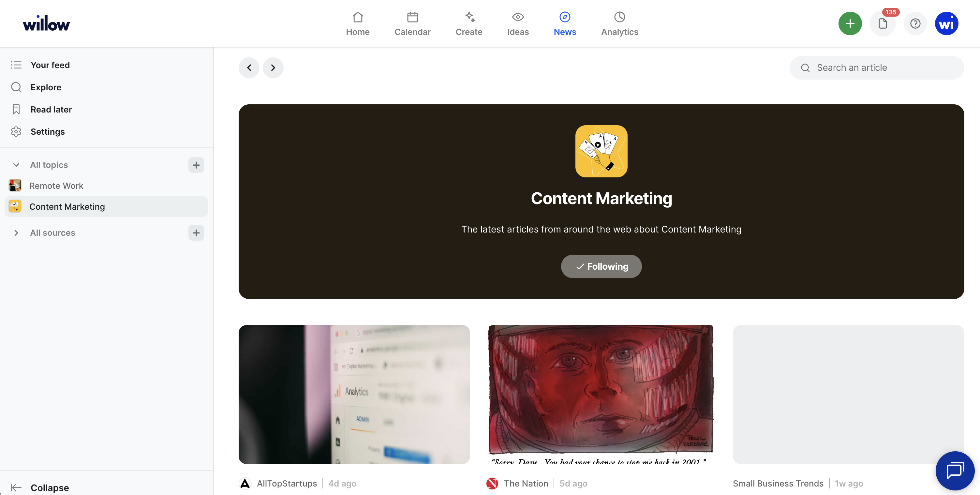Open the AllTopStartups article thumbnail
Screen dimensions: 980x495
(x=354, y=394)
